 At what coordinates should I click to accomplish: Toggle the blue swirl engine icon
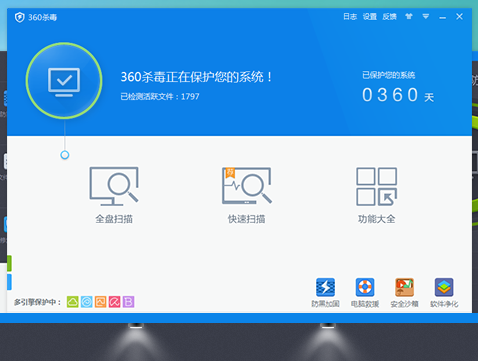point(87,302)
